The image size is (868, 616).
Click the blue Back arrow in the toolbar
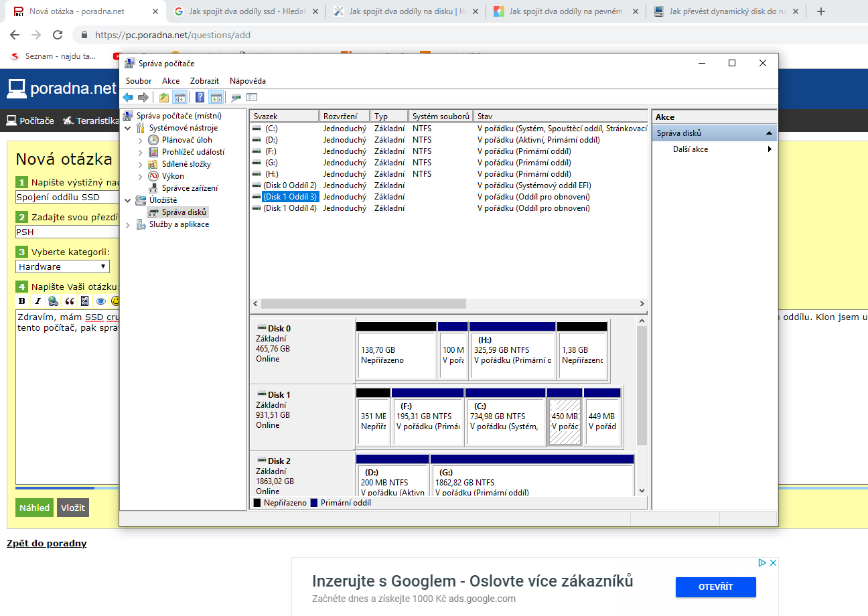point(127,97)
